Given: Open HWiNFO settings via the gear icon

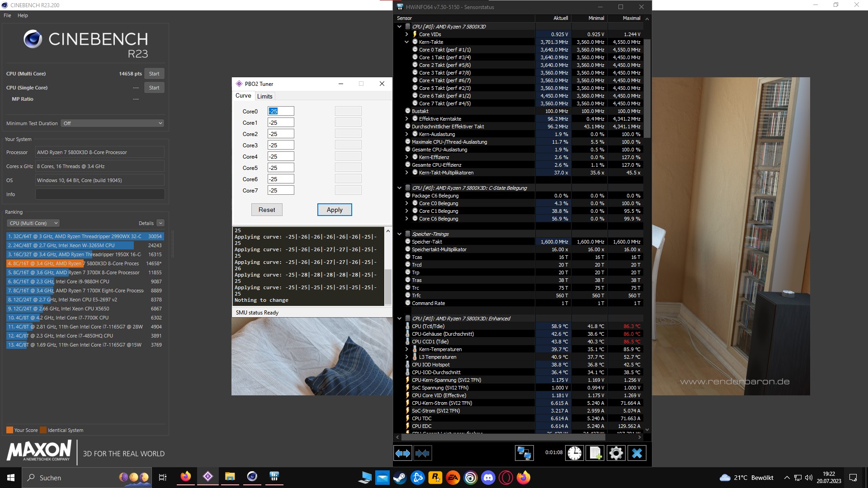Looking at the screenshot, I should (x=616, y=453).
